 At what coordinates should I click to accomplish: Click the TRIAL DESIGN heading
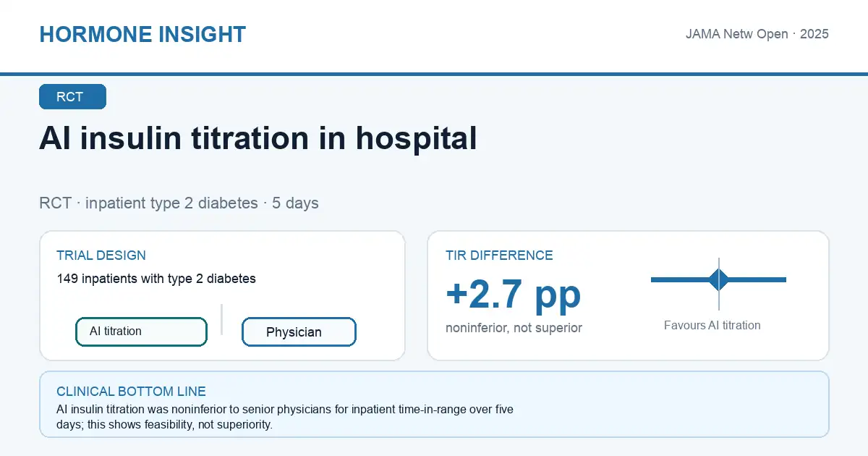101,256
